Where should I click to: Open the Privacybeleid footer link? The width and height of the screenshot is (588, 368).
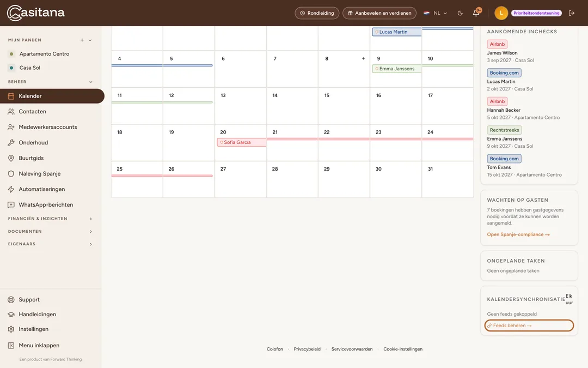[307, 349]
